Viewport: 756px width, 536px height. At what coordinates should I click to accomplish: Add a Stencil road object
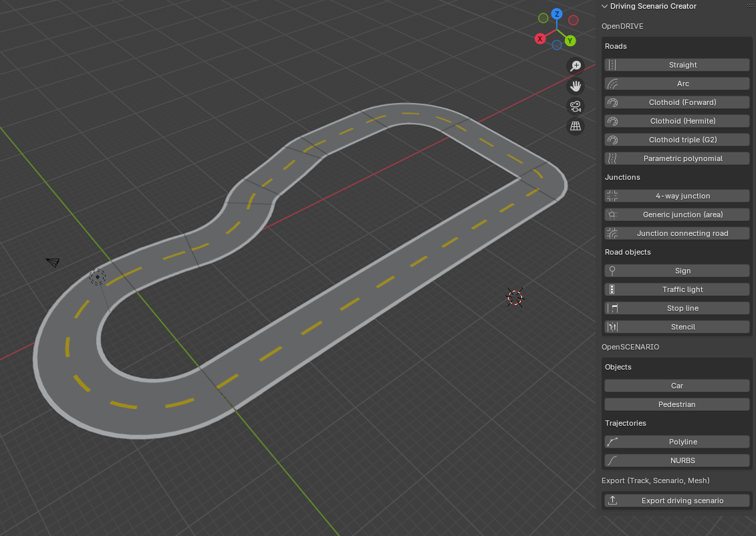click(x=677, y=327)
